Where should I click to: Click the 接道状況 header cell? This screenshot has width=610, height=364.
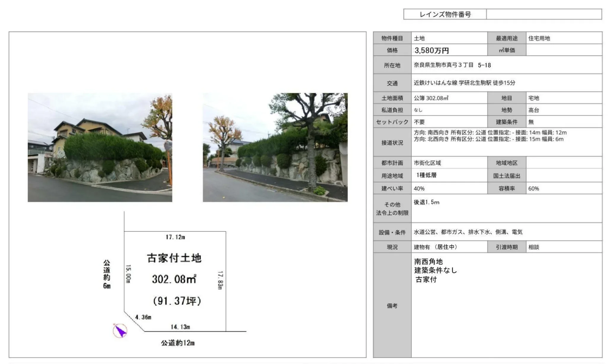392,142
